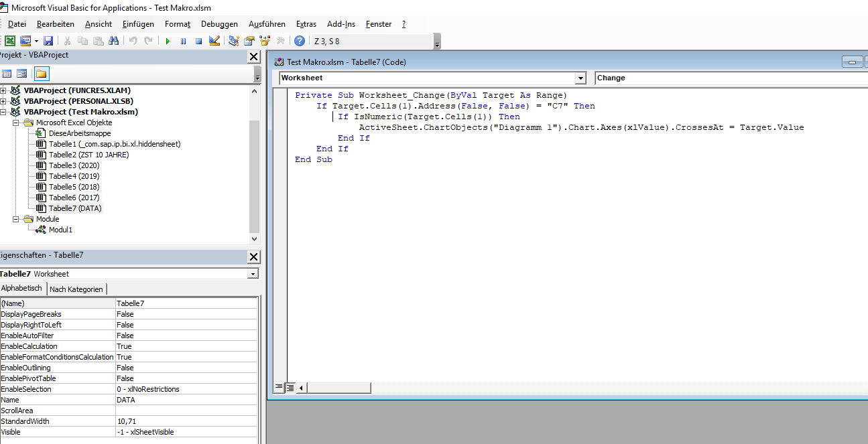This screenshot has width=868, height=444.
Task: Open the Debuggen menu
Action: pos(219,24)
